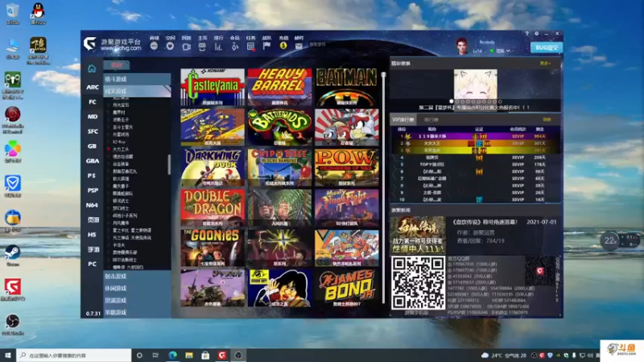Select the FC platform in the sidebar

(93, 102)
